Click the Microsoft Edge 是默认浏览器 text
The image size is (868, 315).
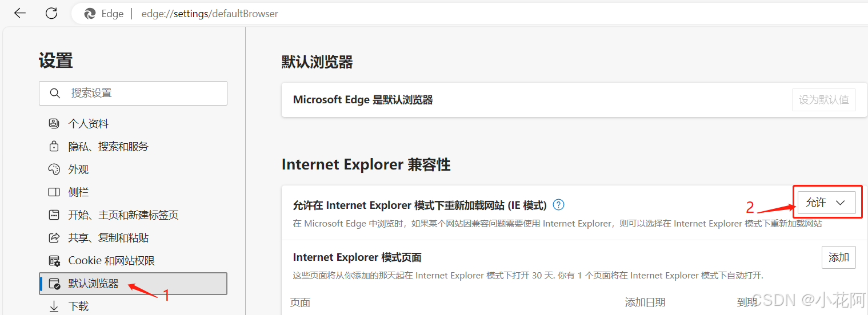(x=363, y=100)
